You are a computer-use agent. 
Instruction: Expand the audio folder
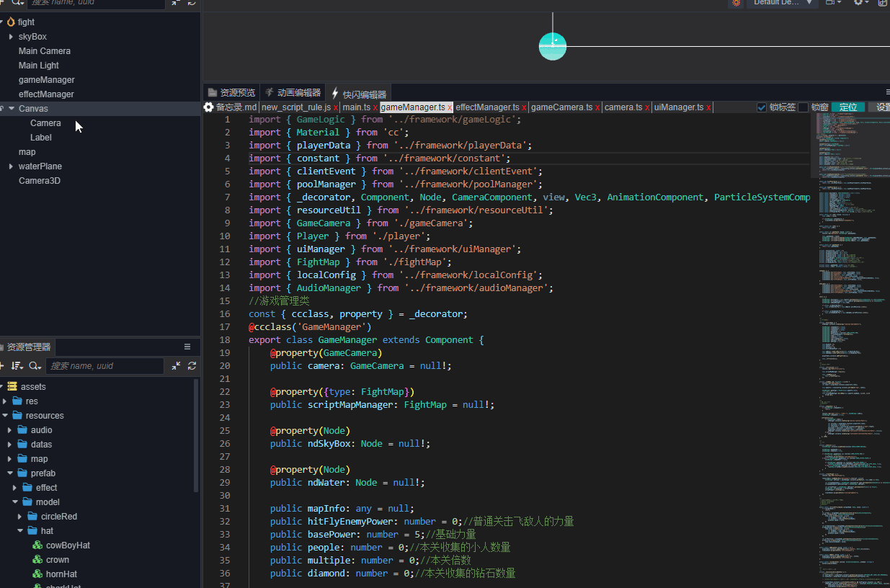pos(9,430)
